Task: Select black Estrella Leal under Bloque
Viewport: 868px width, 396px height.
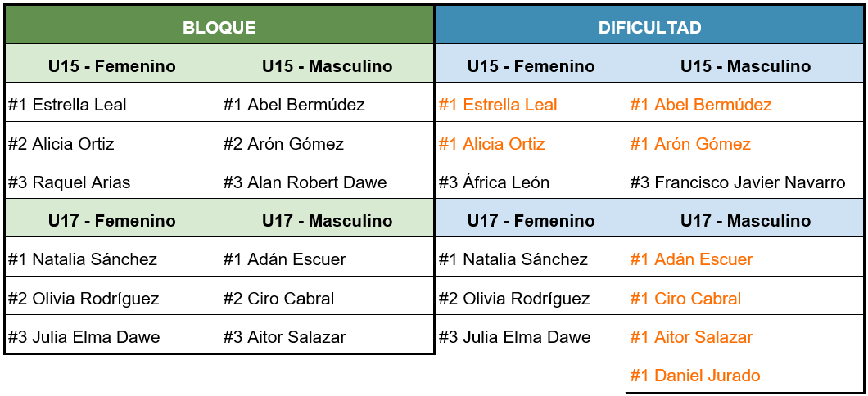Action: click(67, 105)
